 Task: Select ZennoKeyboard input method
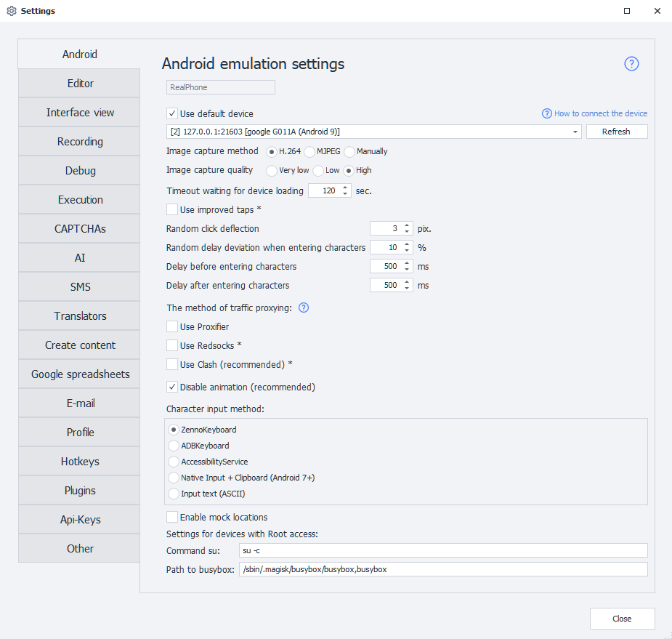click(x=174, y=430)
